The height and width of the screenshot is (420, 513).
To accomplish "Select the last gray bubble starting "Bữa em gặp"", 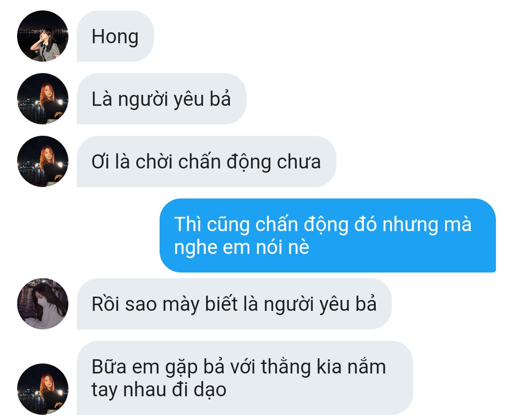I will point(245,378).
